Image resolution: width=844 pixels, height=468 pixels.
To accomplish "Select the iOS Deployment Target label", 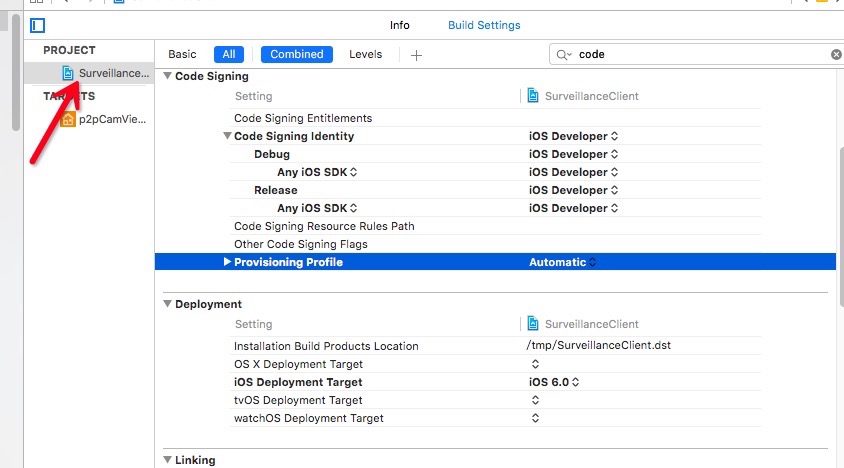I will [x=298, y=382].
